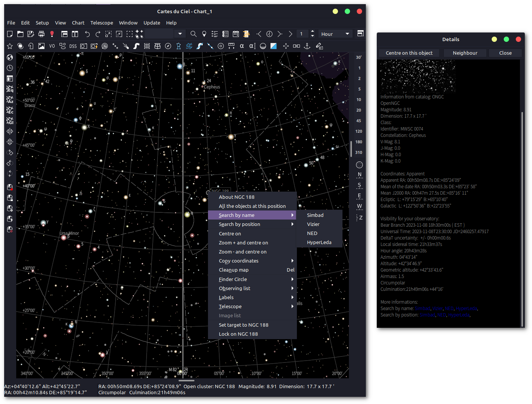
Task: Rotate chart clockwise icon in sidebar
Action: pos(10,152)
